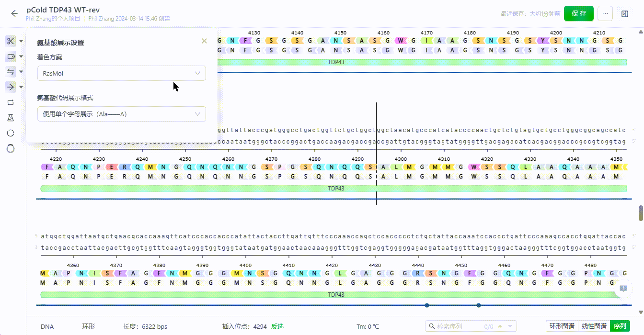Click the loop arrows icon in sidebar
The image size is (644, 335).
(11, 102)
